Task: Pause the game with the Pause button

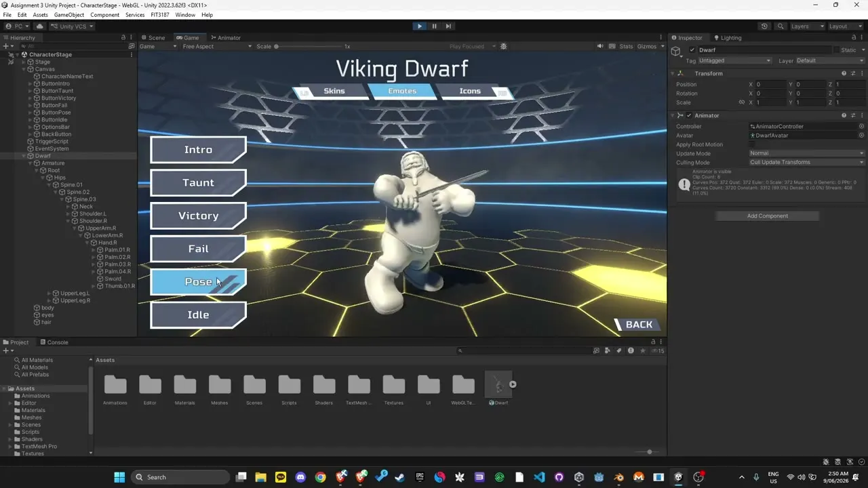Action: coord(434,26)
